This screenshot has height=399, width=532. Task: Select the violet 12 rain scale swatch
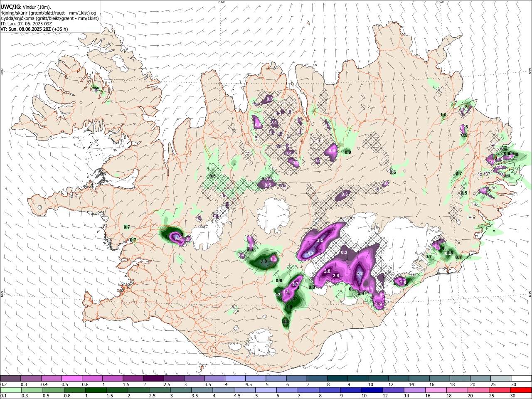click(x=393, y=390)
